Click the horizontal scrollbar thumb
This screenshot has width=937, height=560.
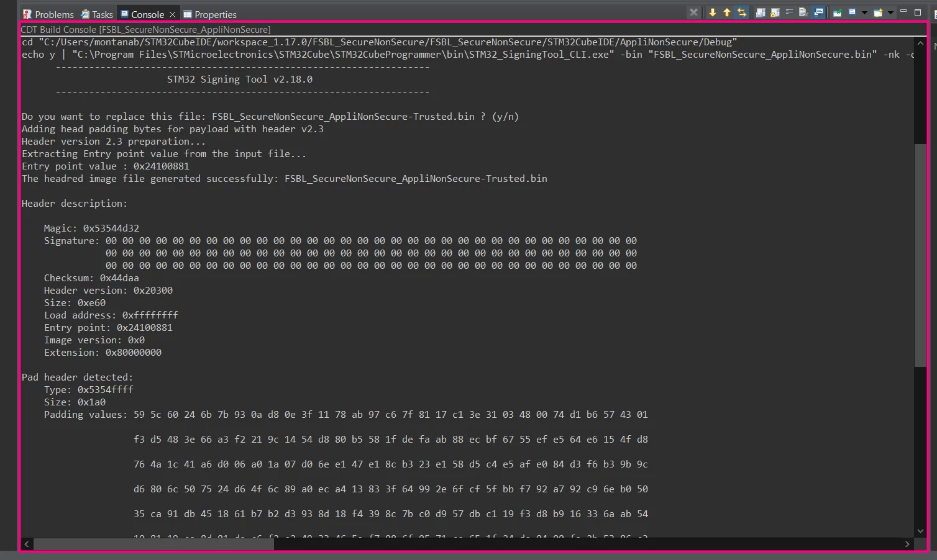153,544
